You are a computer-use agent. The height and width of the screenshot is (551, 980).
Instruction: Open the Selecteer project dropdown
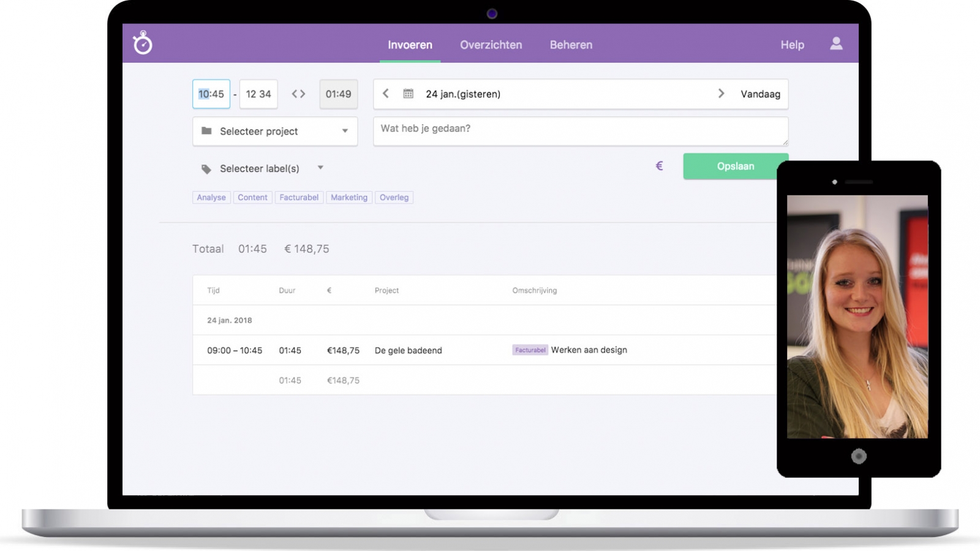(275, 131)
